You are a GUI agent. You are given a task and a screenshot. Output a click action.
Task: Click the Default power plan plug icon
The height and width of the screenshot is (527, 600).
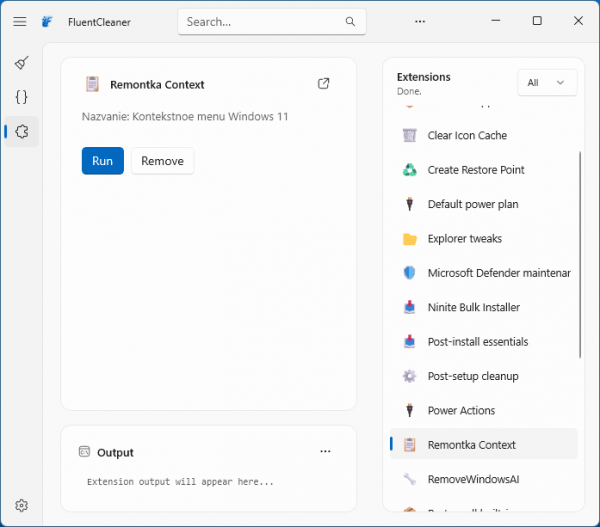409,204
